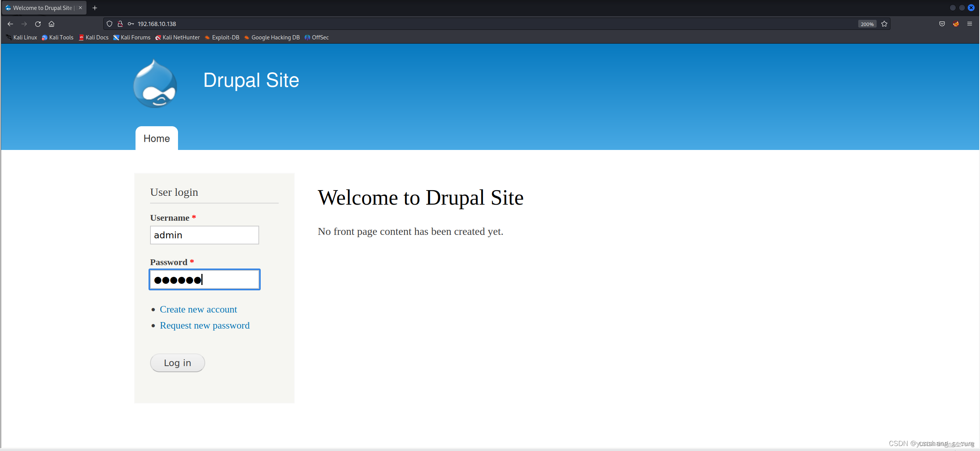Screen dimensions: 980x451
Task: Open a new browser tab
Action: 95,8
